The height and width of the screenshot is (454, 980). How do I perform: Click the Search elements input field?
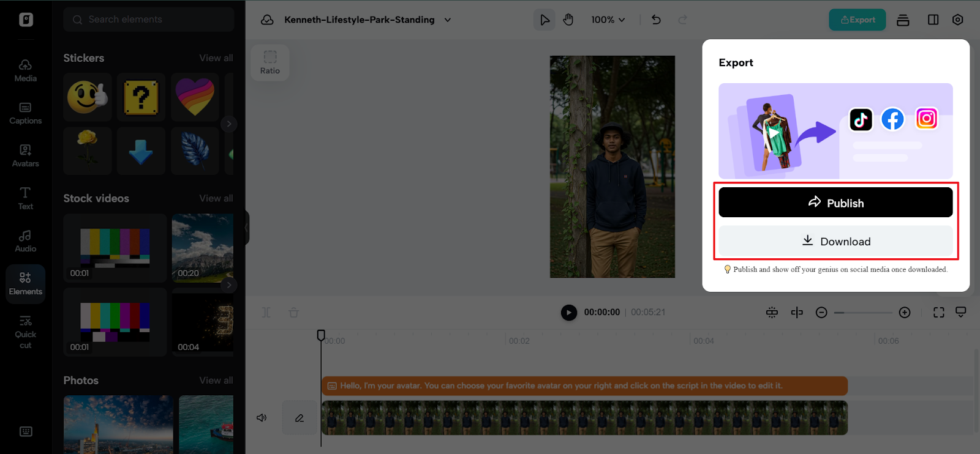149,20
